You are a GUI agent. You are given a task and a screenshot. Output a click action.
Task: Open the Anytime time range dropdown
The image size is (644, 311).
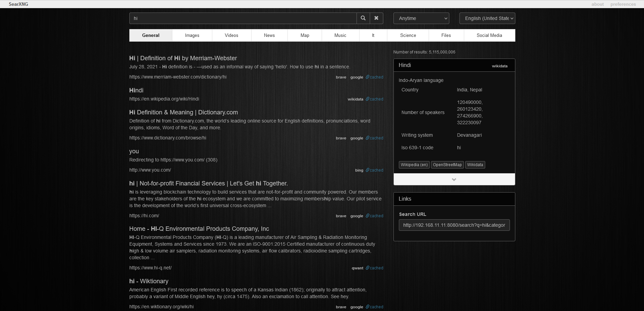421,18
